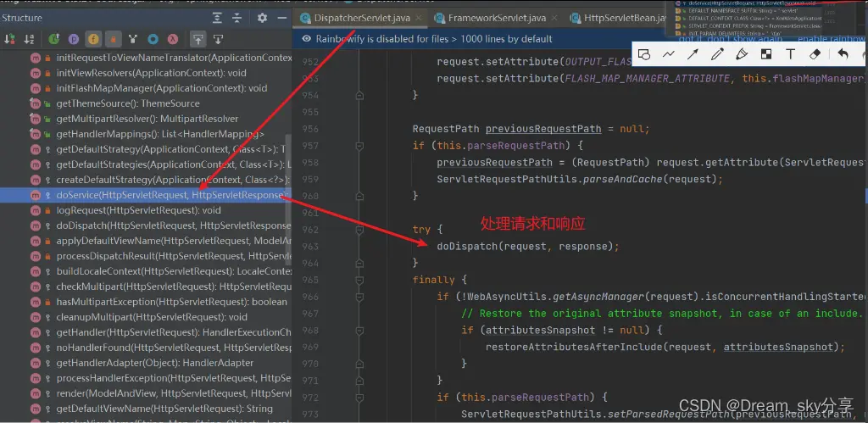The width and height of the screenshot is (868, 423).
Task: Toggle Show Fields filter in Structure
Action: (92, 39)
